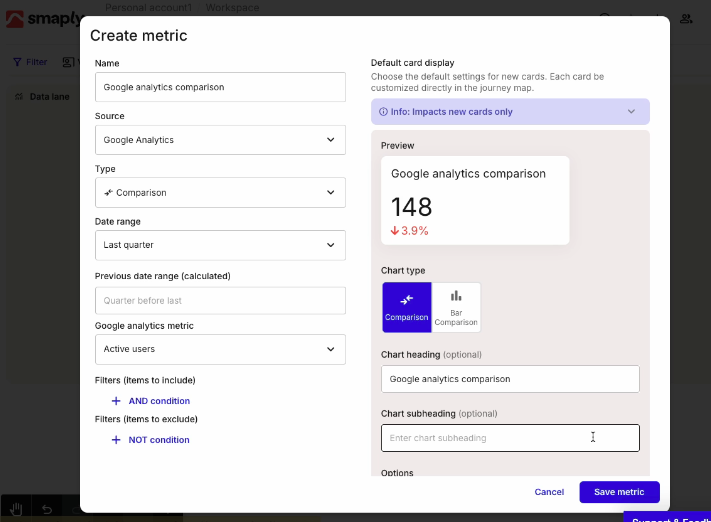Viewport: 711px width, 522px height.
Task: Click the Filter funnel icon in background
Action: click(x=17, y=62)
